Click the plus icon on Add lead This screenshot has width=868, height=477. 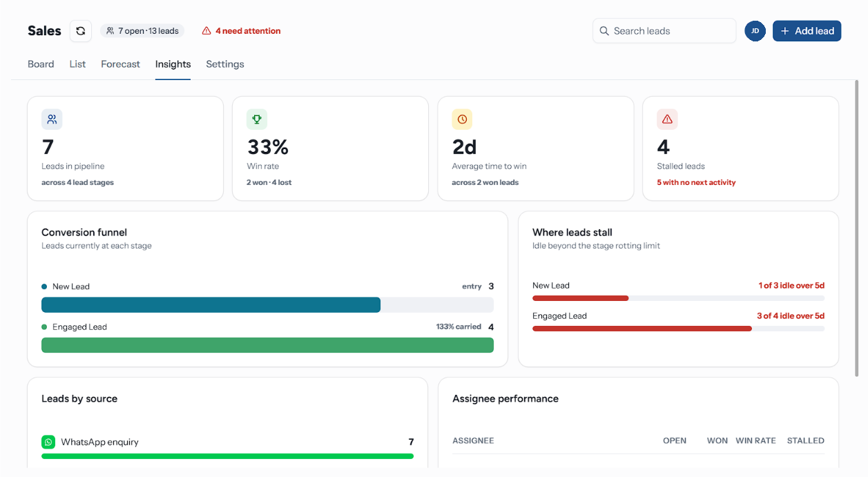(785, 31)
